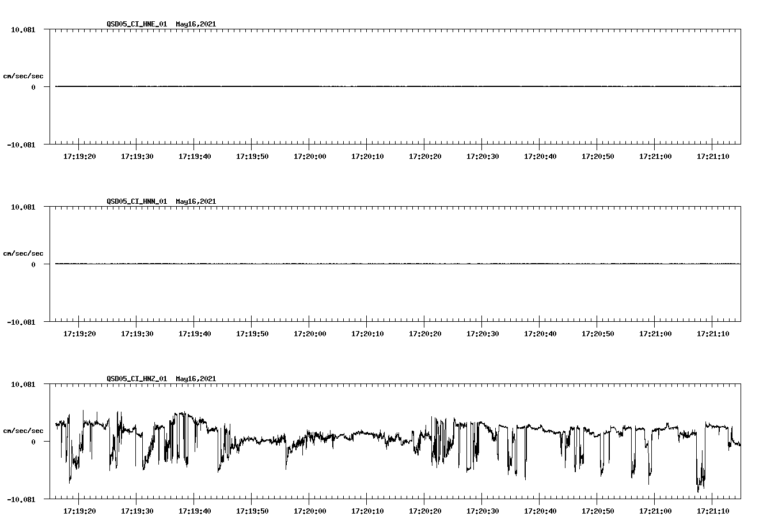Viewport: 782px width, 532px height.
Task: Click the 17:21:10 time tick on bottom axis
Action: (x=712, y=510)
